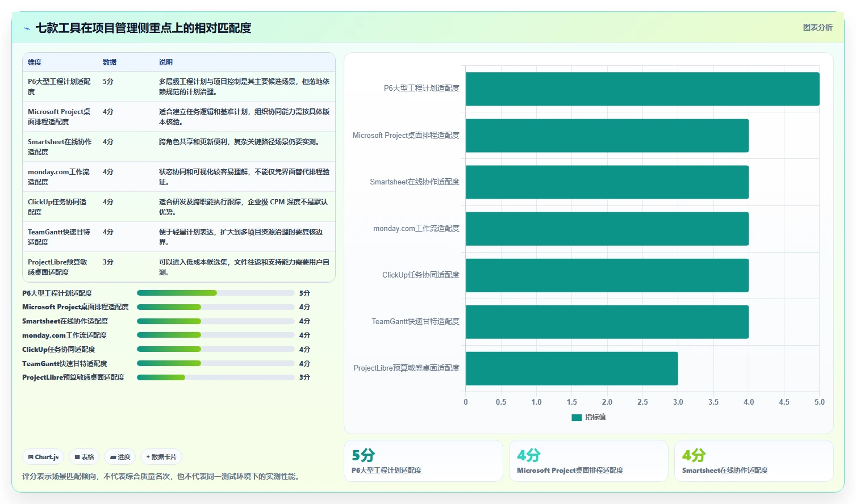Click the Smartsheet在线协作适配度 progress label
Screen dimensions: 856x504
coord(65,321)
